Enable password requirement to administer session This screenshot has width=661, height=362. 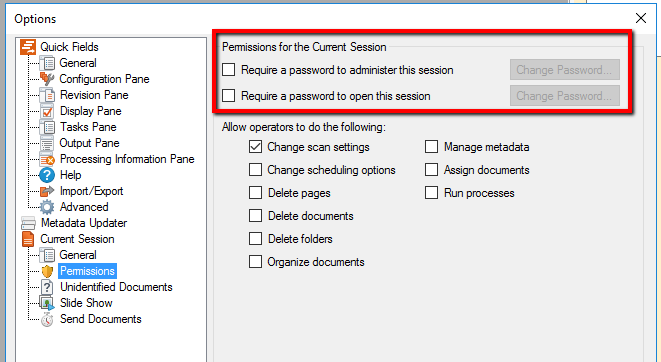[x=228, y=70]
